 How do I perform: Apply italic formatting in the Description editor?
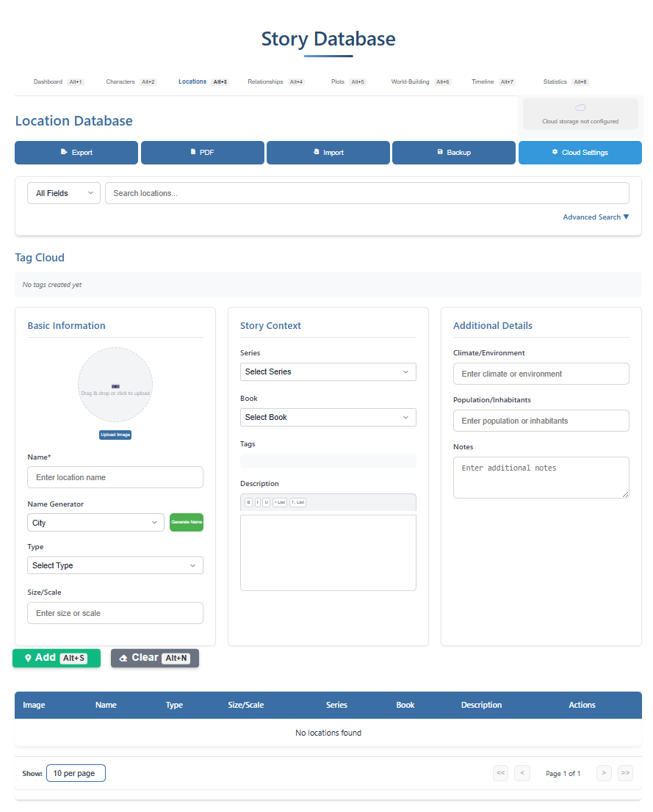click(256, 502)
